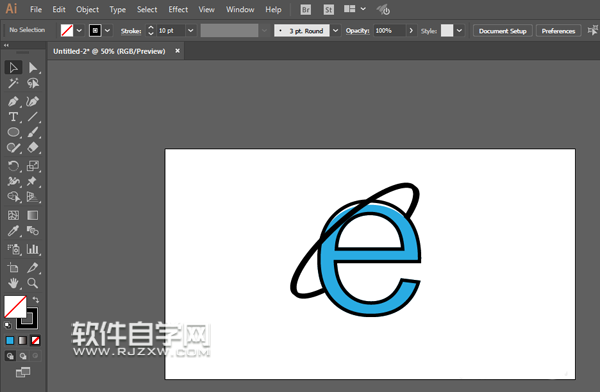Select the Blend tool

click(33, 231)
